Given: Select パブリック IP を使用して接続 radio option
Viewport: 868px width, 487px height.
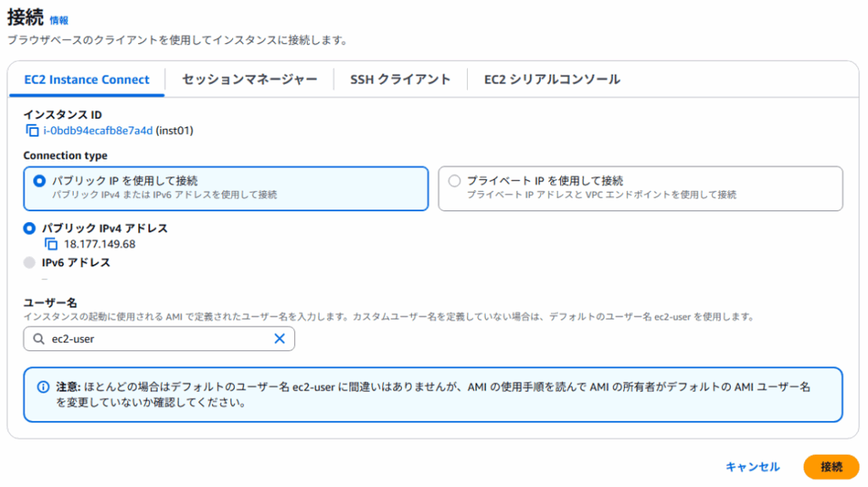Looking at the screenshot, I should (x=39, y=181).
